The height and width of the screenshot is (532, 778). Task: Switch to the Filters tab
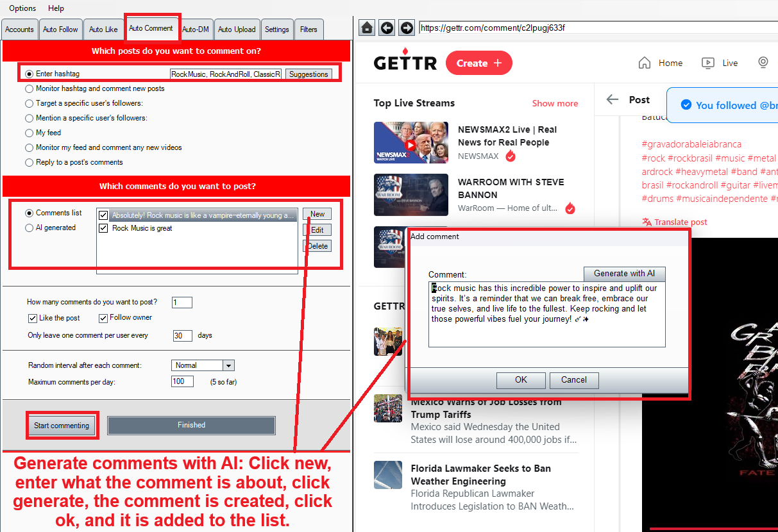[309, 29]
